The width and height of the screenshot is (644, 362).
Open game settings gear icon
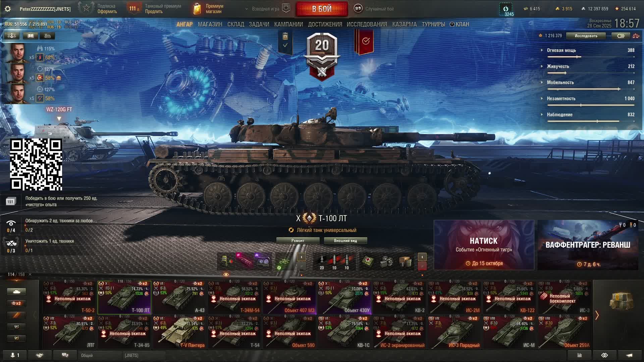(8, 9)
